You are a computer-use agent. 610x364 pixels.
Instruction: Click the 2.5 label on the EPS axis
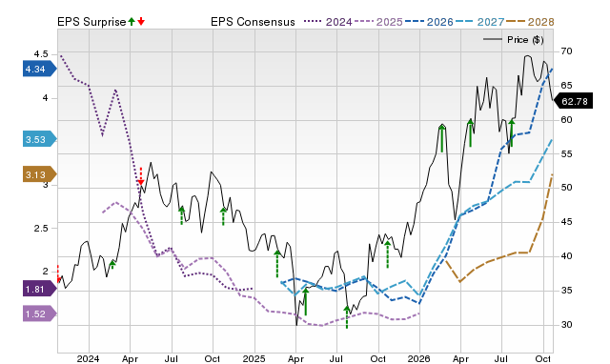click(x=41, y=228)
